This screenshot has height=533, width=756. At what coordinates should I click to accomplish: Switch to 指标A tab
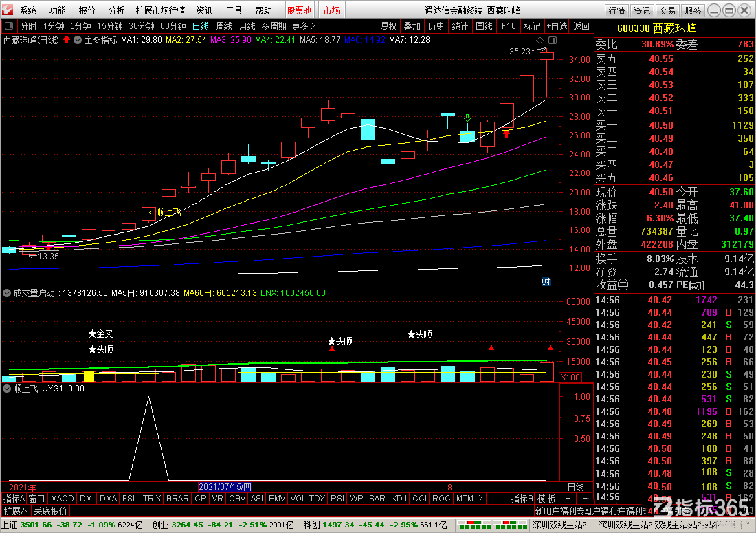coord(14,499)
